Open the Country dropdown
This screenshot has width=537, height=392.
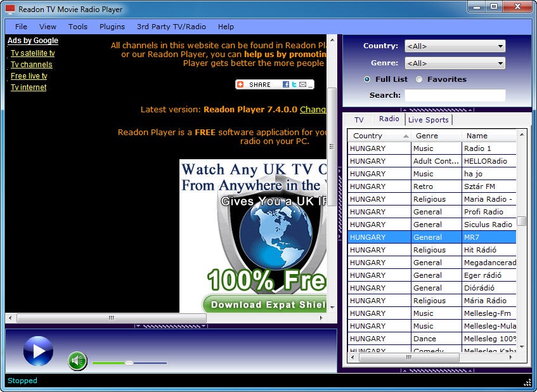(x=455, y=46)
